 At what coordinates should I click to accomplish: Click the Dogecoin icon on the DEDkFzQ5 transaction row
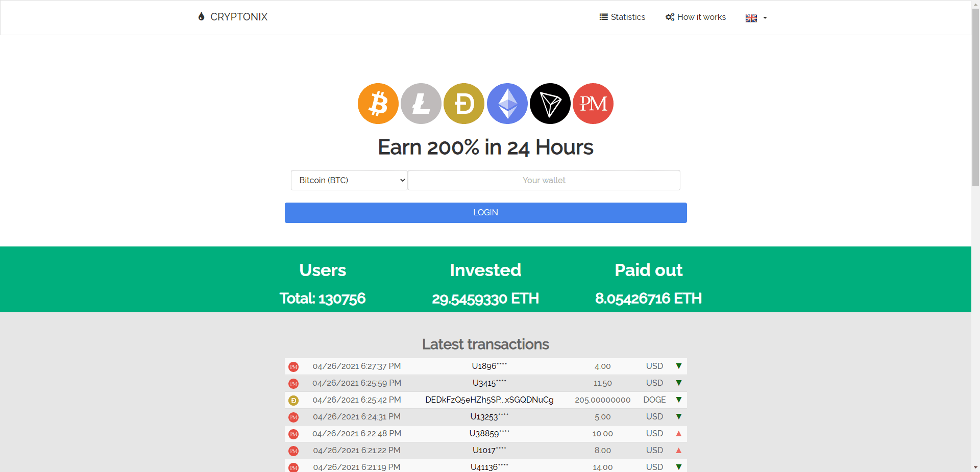click(x=293, y=400)
